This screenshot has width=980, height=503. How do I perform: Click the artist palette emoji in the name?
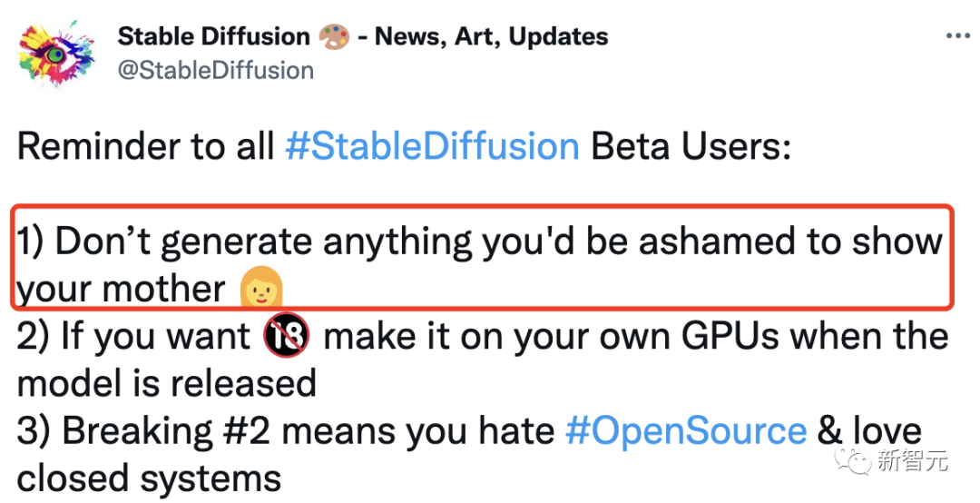point(333,37)
